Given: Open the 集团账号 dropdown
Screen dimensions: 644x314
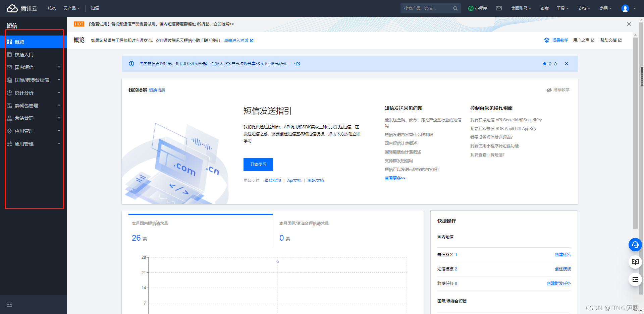Looking at the screenshot, I should 521,8.
